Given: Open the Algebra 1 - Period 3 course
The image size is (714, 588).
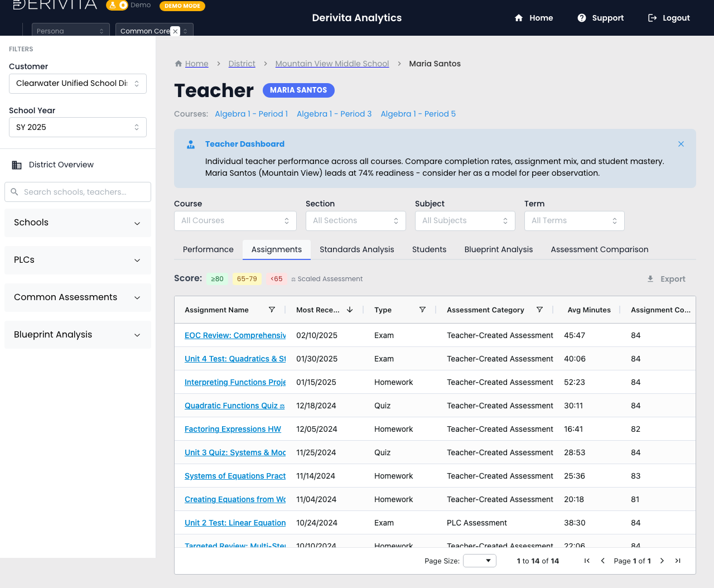Looking at the screenshot, I should [x=334, y=114].
